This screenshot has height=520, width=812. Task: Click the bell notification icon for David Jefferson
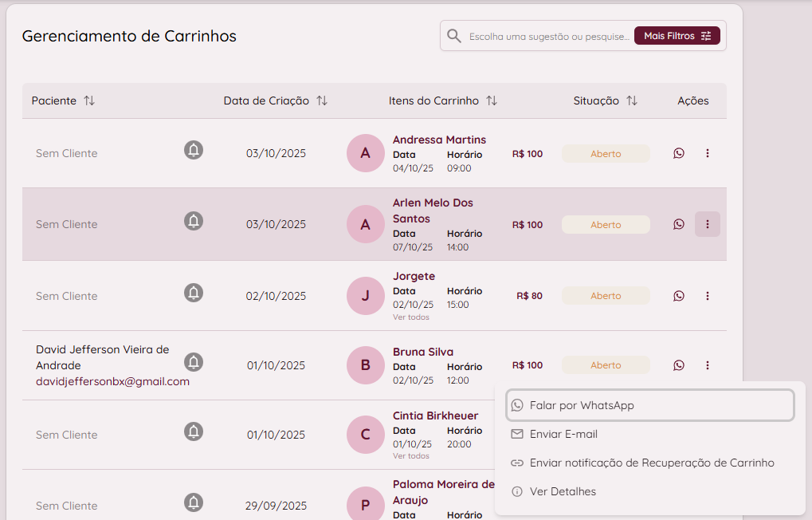coord(194,362)
